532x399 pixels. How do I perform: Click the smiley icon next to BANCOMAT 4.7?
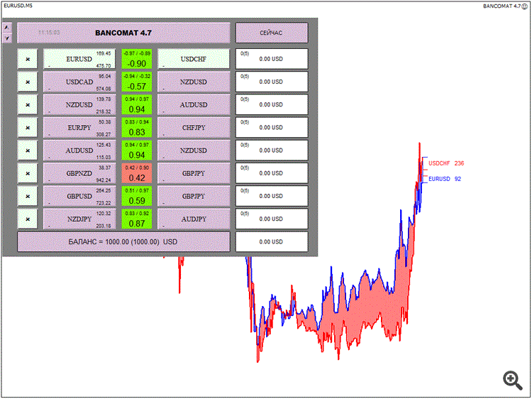(524, 6)
